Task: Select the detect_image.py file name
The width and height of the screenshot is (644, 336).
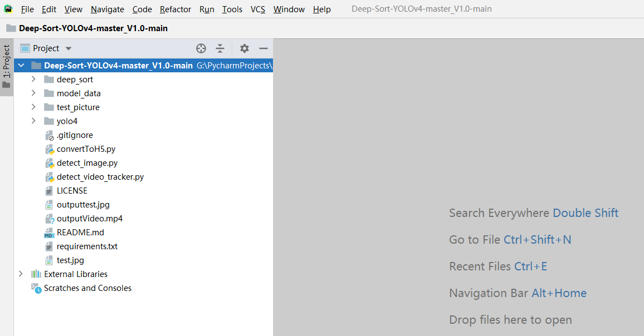Action: (x=87, y=164)
